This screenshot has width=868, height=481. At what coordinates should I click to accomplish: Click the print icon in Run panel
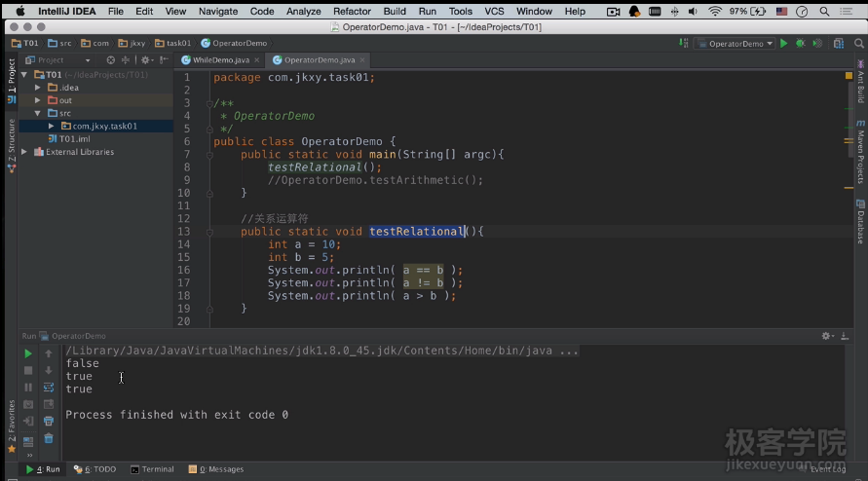(x=49, y=421)
